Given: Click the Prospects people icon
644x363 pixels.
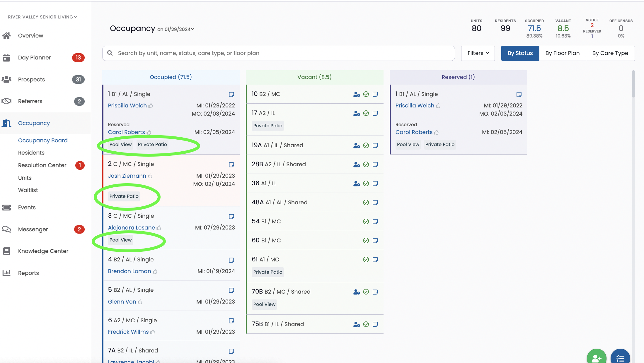Looking at the screenshot, I should 6,79.
